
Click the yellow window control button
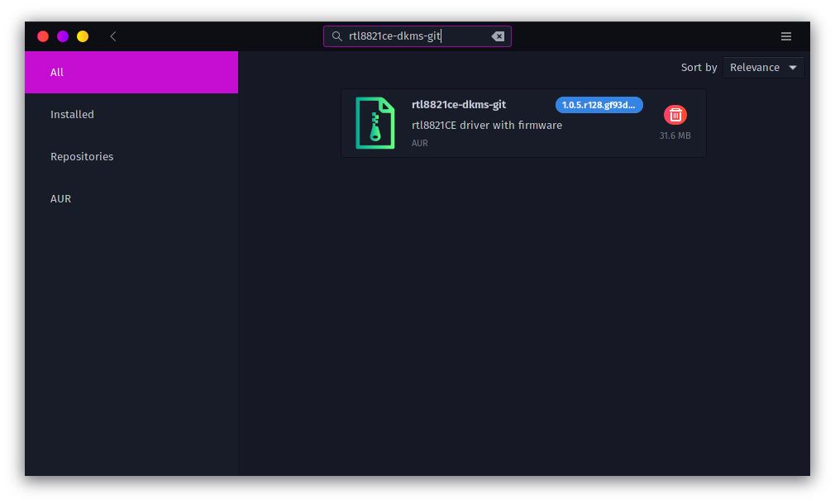pos(83,36)
